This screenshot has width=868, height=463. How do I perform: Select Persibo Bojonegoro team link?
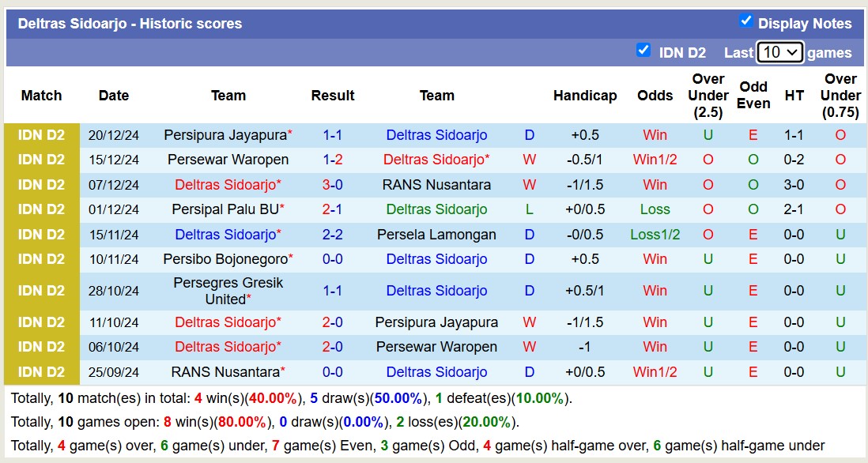pyautogui.click(x=225, y=259)
